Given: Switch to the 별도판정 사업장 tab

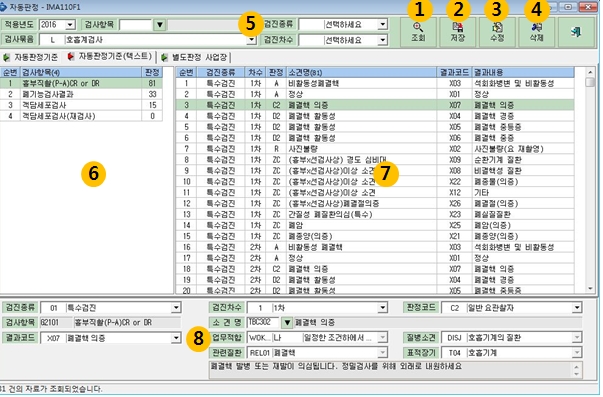Looking at the screenshot, I should 195,58.
